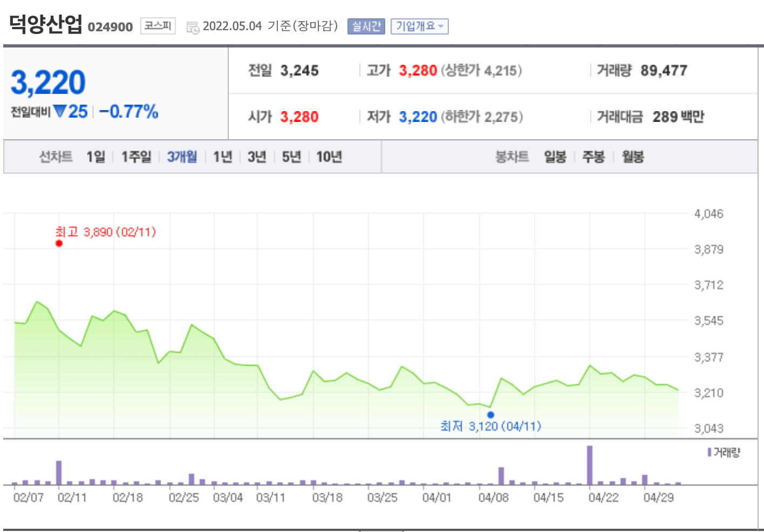
Task: Click the 실시간 real-time button
Action: point(366,26)
